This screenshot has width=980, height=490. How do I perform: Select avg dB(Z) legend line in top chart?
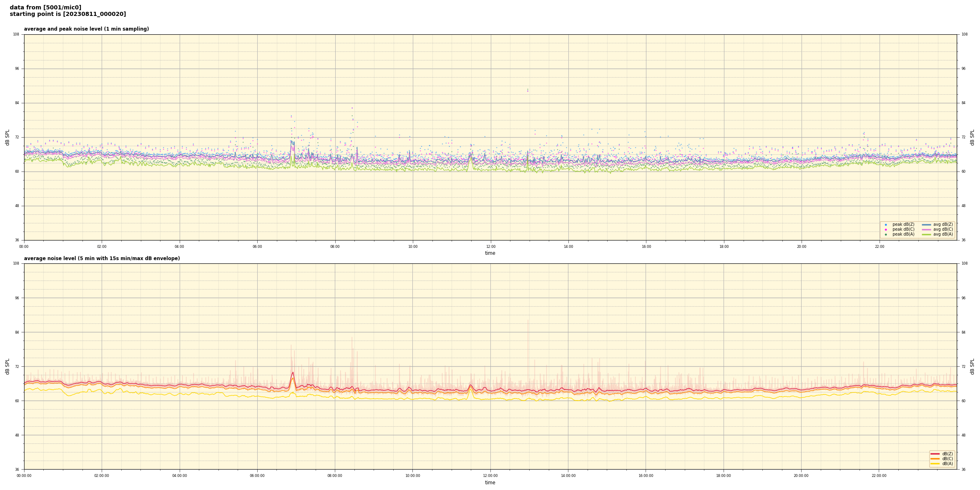[926, 225]
